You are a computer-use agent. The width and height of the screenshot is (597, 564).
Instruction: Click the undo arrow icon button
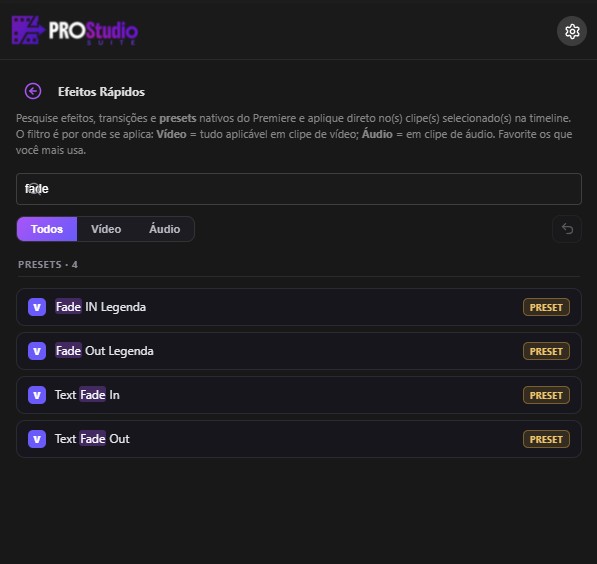[567, 229]
